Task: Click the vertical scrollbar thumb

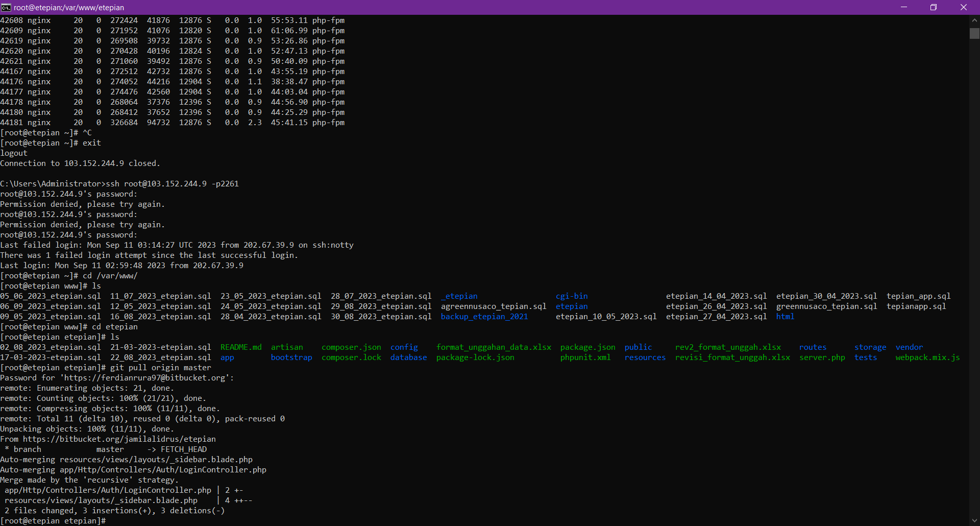Action: 974,33
